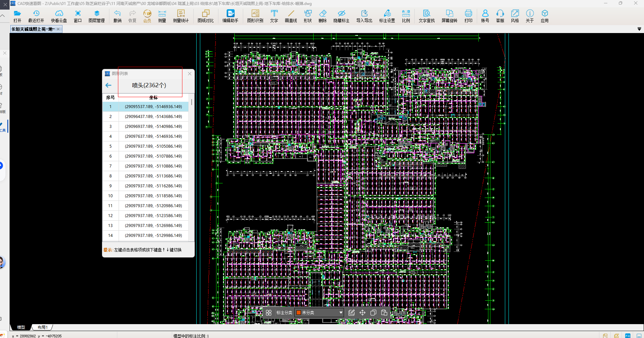The width and height of the screenshot is (644, 338).
Task: Go back using the blue arrow in 图形列表
Action: (x=108, y=85)
